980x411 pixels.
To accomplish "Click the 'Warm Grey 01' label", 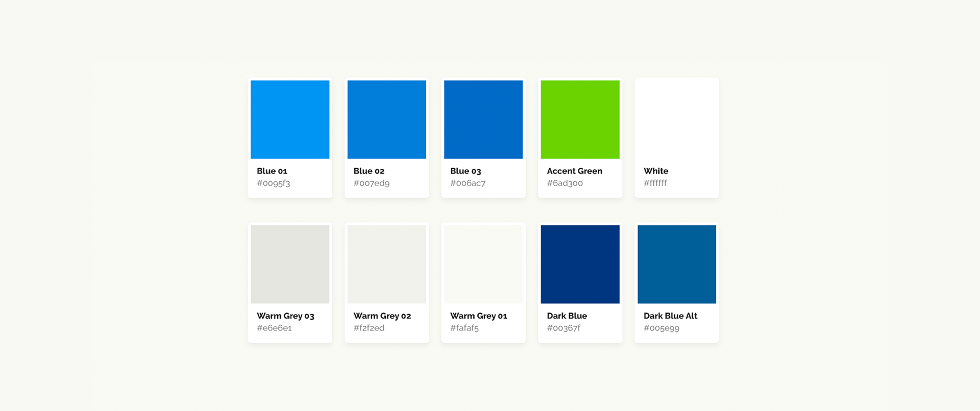I will click(479, 316).
